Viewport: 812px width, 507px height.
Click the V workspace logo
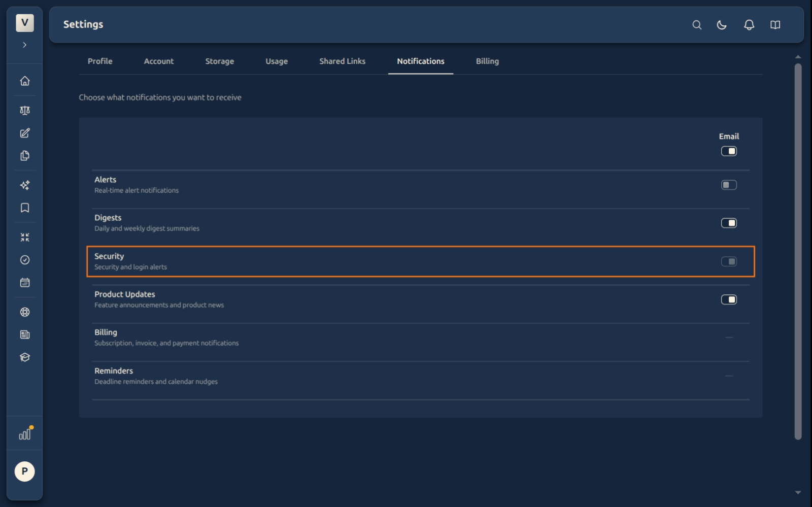(24, 23)
